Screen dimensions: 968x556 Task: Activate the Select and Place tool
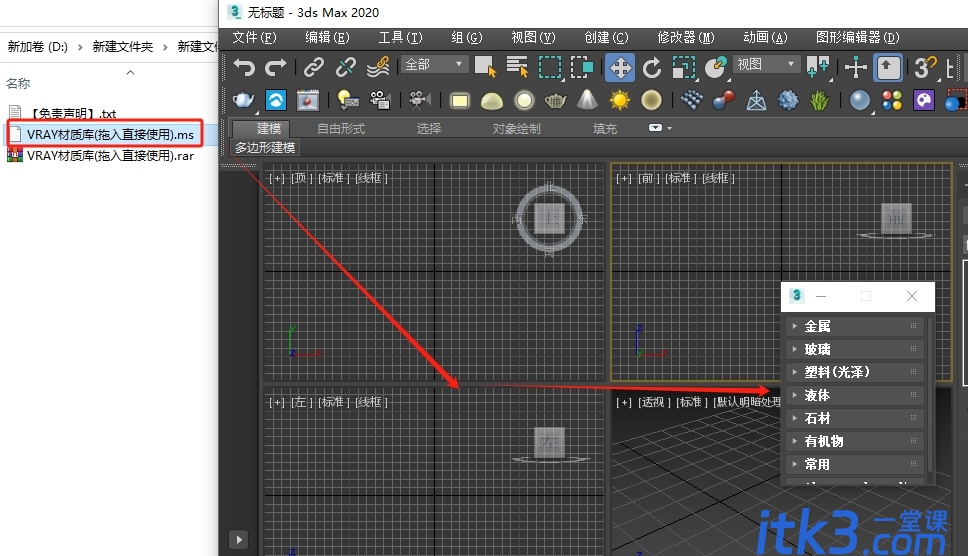pos(716,67)
